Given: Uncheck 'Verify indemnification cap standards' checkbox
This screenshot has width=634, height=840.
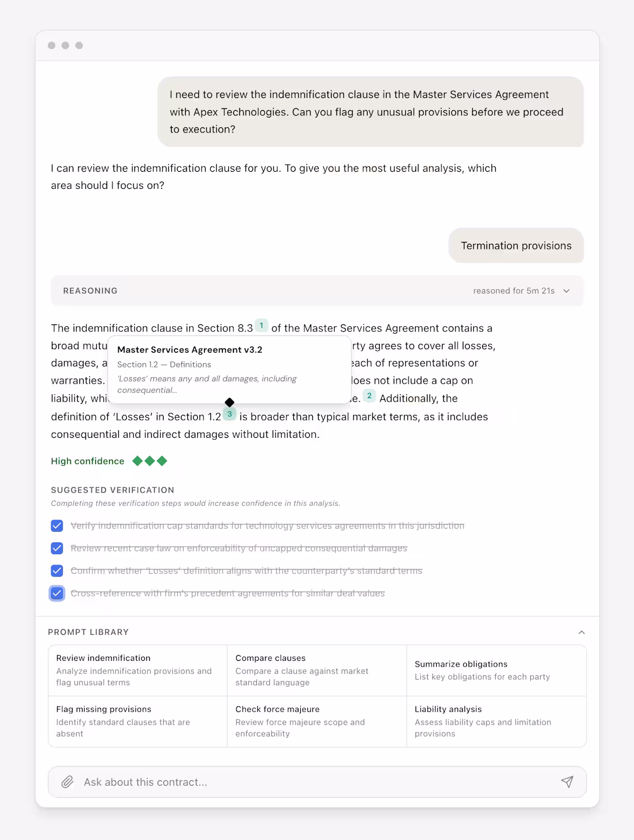Looking at the screenshot, I should pyautogui.click(x=57, y=525).
